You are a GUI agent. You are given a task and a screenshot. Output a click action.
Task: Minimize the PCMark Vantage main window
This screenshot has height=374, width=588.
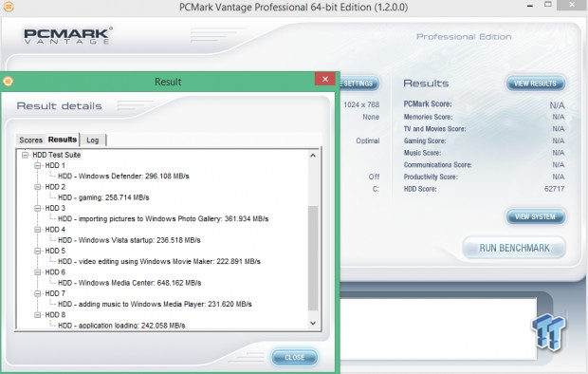[x=530, y=6]
